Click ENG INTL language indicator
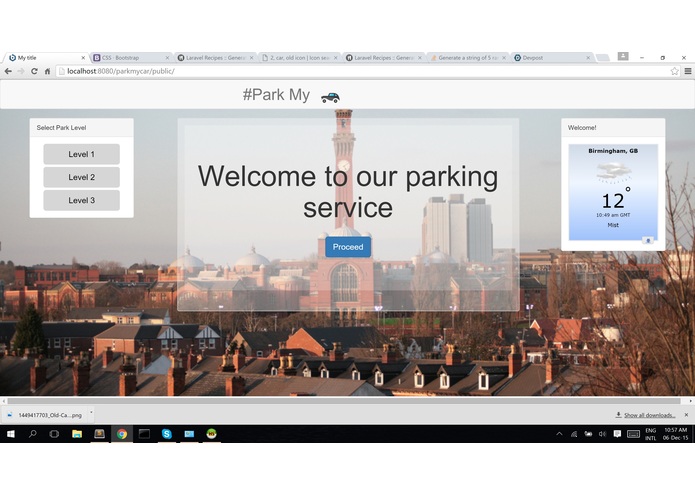 (651, 434)
